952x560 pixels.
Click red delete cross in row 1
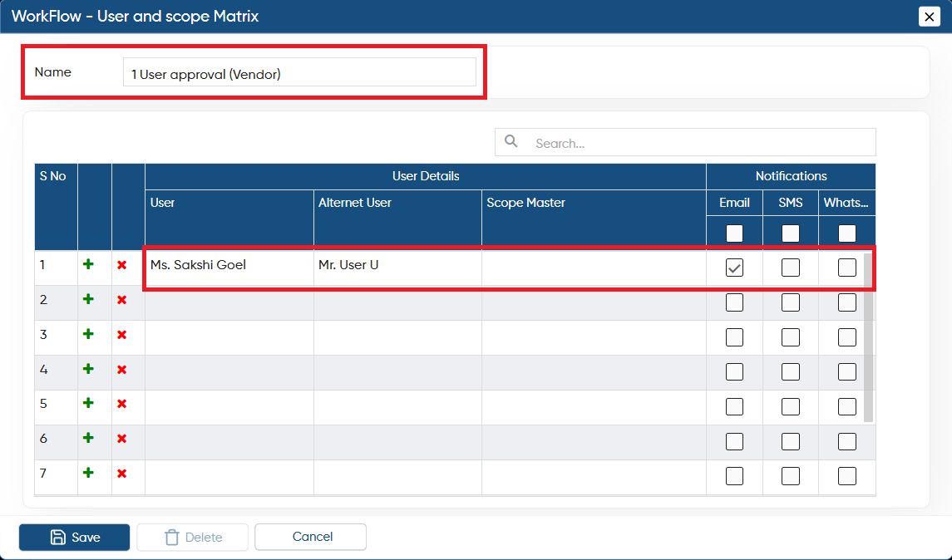122,265
